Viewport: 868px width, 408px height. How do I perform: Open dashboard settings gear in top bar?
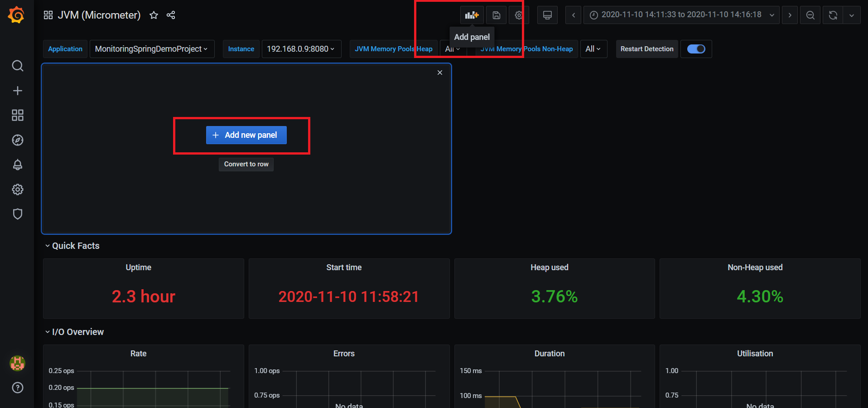coord(519,15)
